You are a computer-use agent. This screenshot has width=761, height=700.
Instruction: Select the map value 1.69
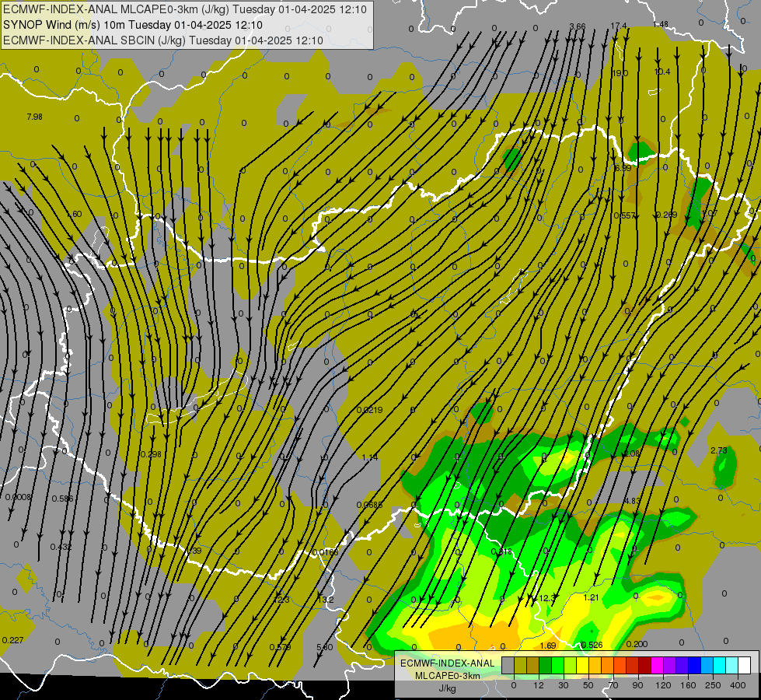[548, 646]
